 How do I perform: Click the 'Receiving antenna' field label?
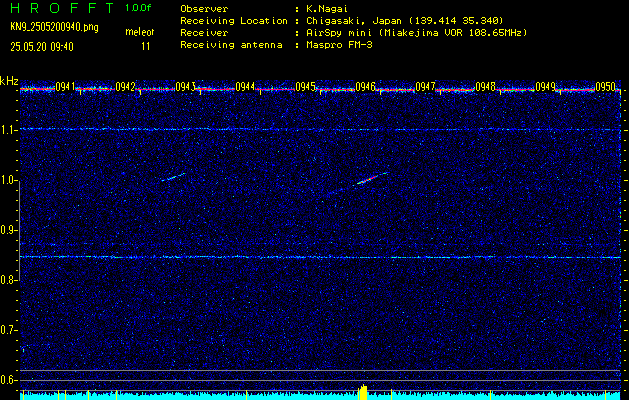(x=231, y=45)
